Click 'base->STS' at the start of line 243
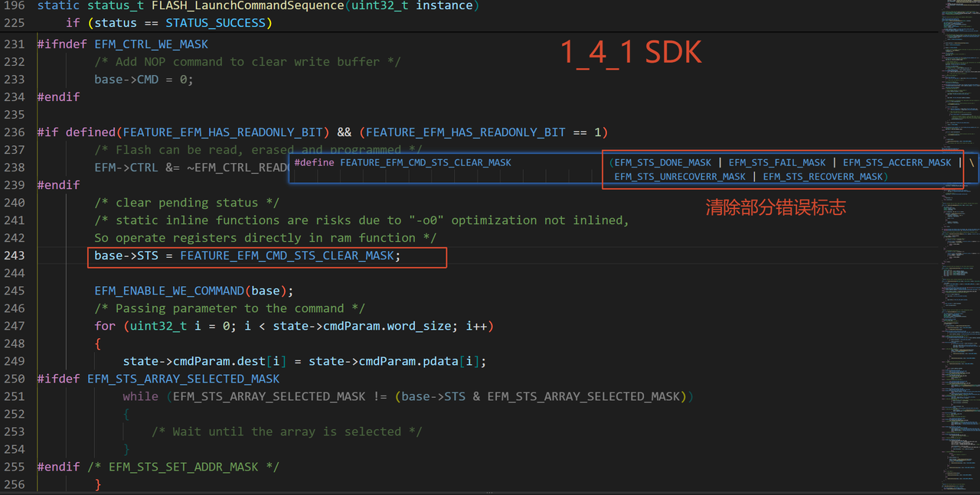The height and width of the screenshot is (495, 980). point(126,256)
